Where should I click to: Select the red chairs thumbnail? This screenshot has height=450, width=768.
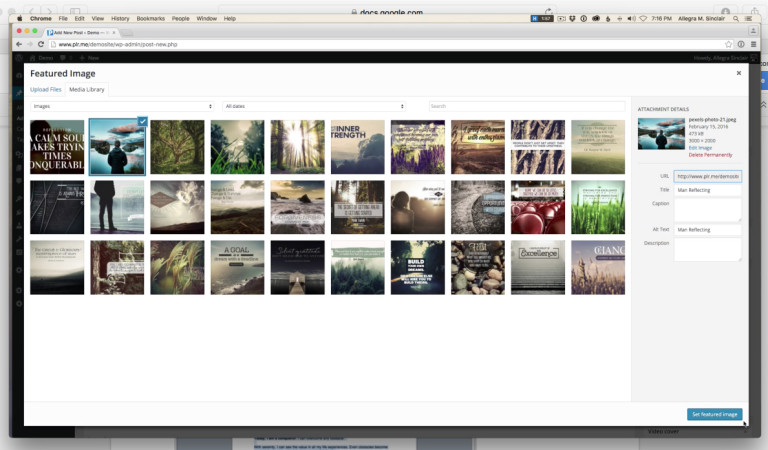[x=538, y=207]
